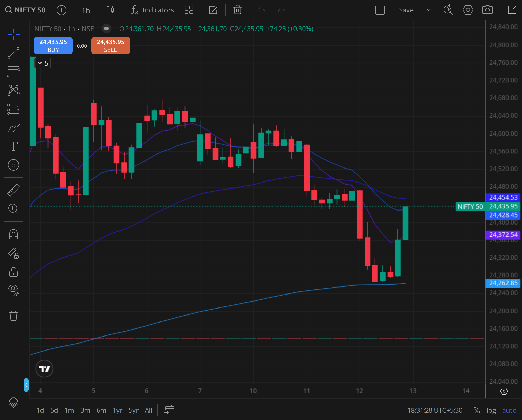522x420 pixels.
Task: Select layout rectangle icon
Action: pos(380,10)
